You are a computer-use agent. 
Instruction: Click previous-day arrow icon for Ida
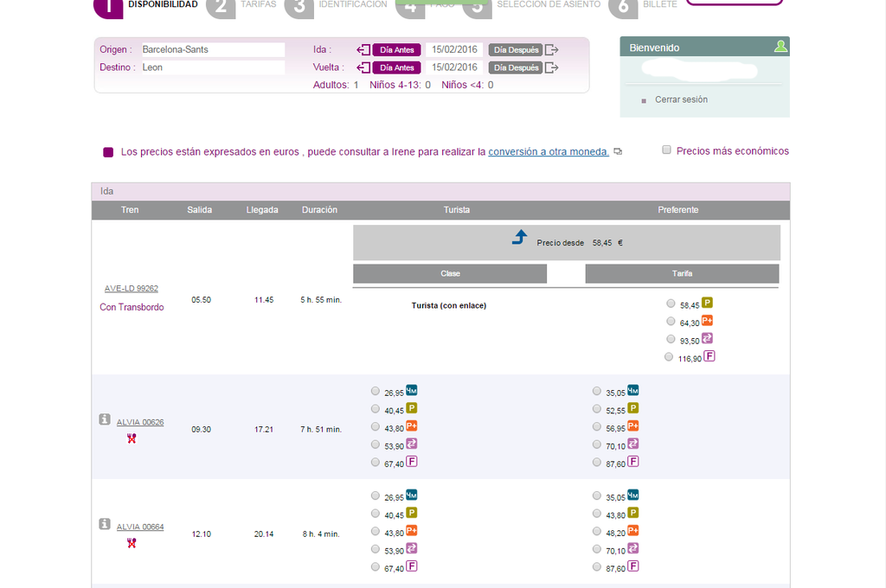363,49
